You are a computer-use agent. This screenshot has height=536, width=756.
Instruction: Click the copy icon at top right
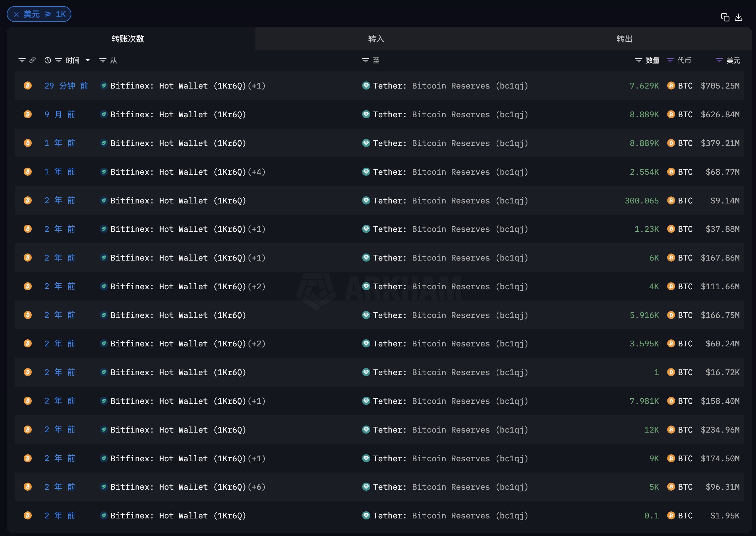coord(725,17)
